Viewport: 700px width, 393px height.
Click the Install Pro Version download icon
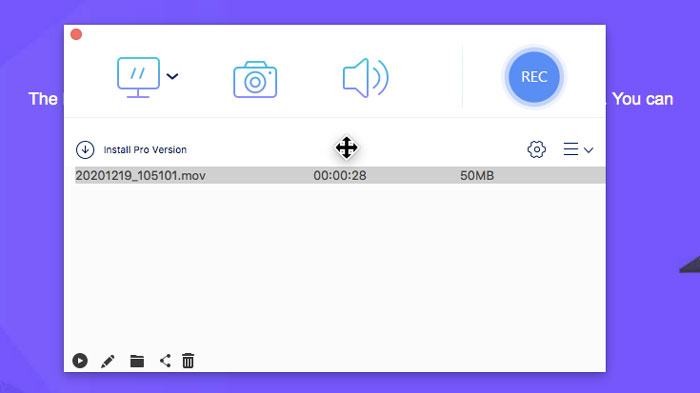[85, 150]
